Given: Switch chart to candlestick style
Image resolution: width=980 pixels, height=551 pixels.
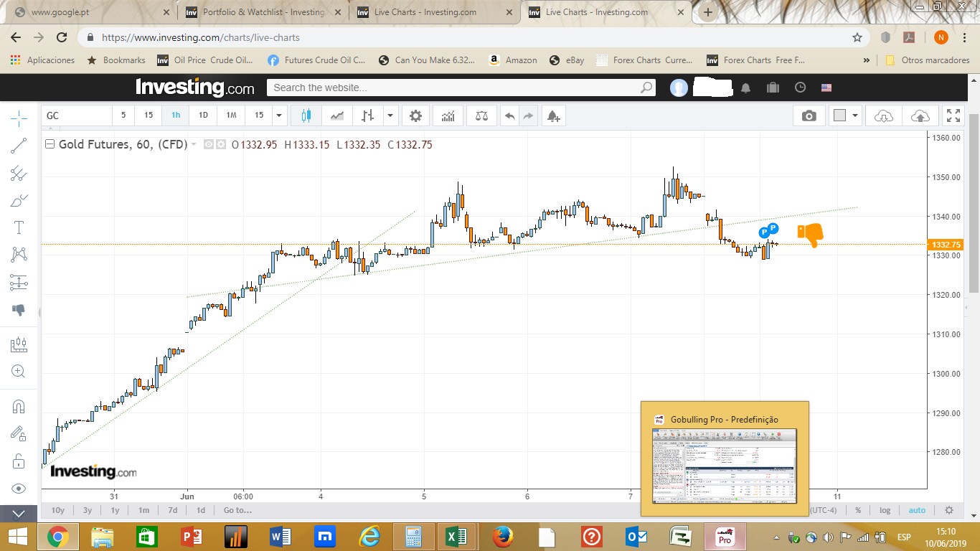Looking at the screenshot, I should (306, 116).
